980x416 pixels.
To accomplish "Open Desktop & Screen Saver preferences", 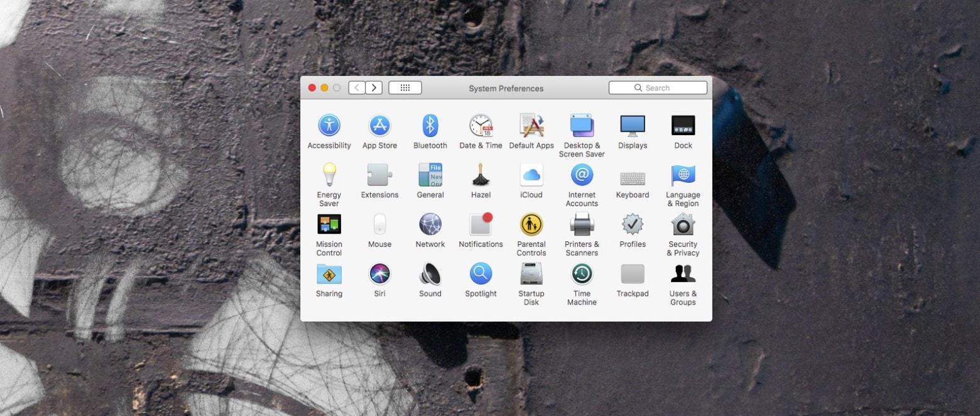I will click(x=581, y=125).
